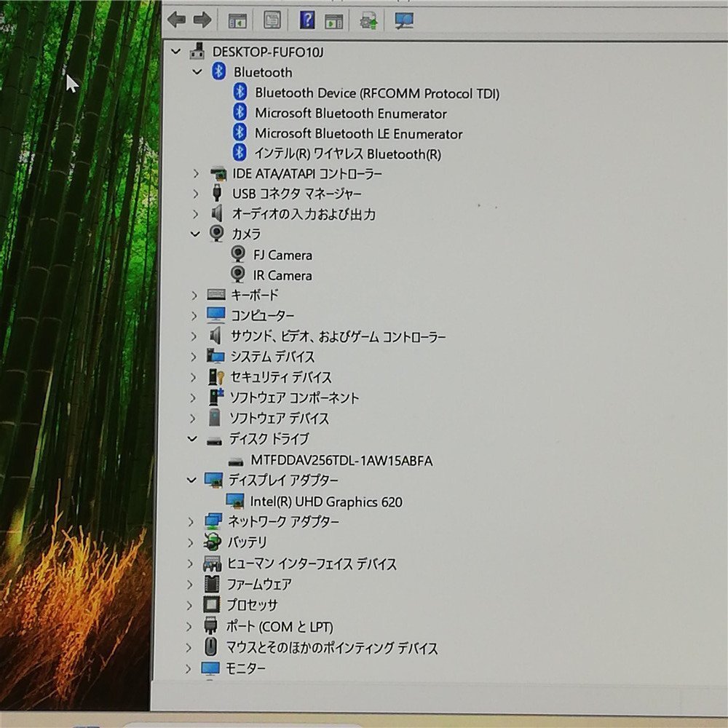Expand USB コネクタ マネージャー
Image resolution: width=728 pixels, height=728 pixels.
195,194
